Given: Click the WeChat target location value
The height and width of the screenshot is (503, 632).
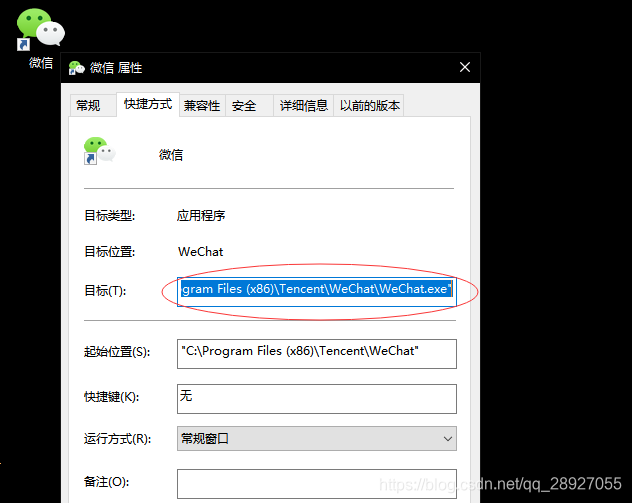Looking at the screenshot, I should (200, 252).
